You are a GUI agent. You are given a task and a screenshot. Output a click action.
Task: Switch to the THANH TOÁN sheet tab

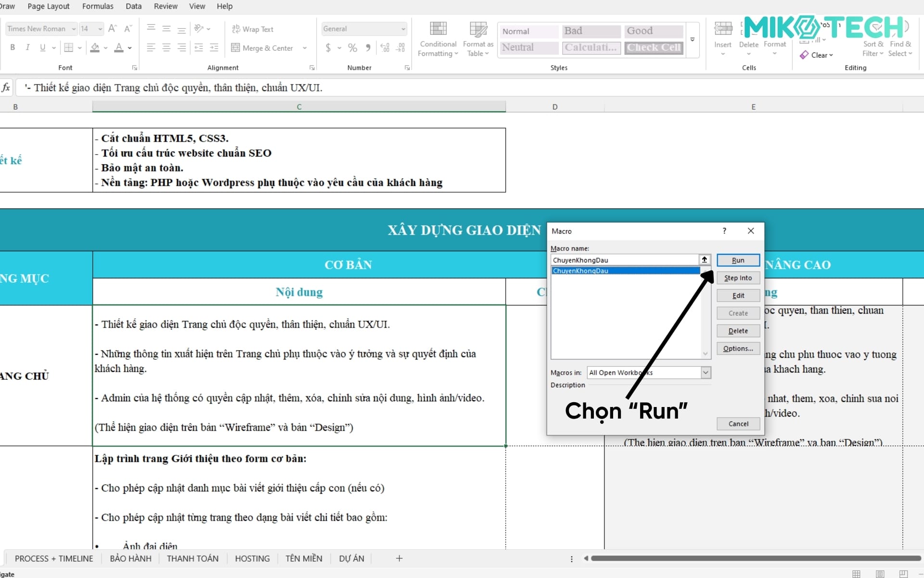click(192, 558)
